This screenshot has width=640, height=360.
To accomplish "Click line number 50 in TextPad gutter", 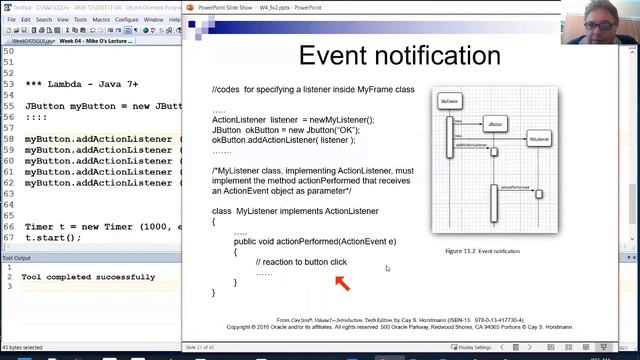I will (x=9, y=51).
